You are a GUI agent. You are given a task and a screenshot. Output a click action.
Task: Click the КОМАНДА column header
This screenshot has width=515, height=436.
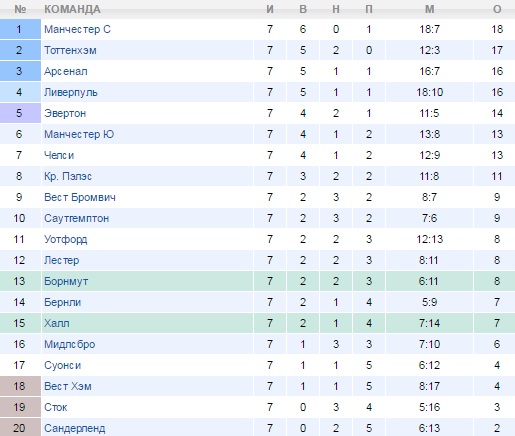pos(72,9)
